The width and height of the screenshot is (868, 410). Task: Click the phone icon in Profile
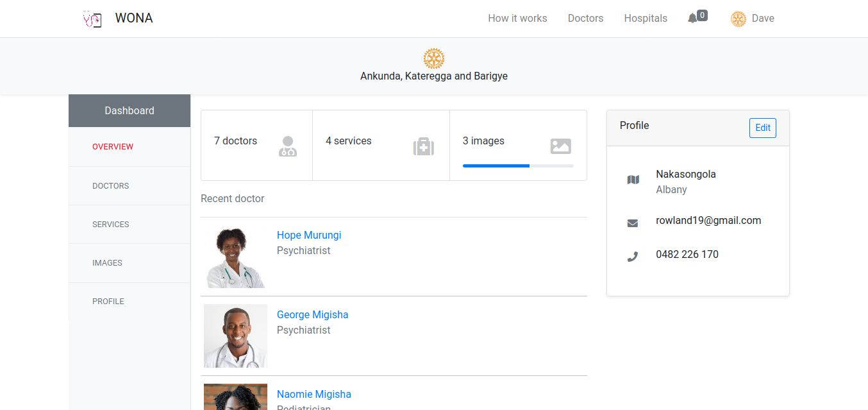[x=633, y=257]
